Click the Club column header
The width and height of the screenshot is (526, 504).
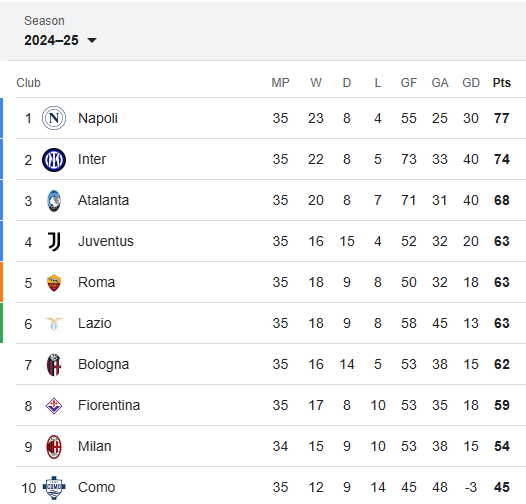click(29, 83)
